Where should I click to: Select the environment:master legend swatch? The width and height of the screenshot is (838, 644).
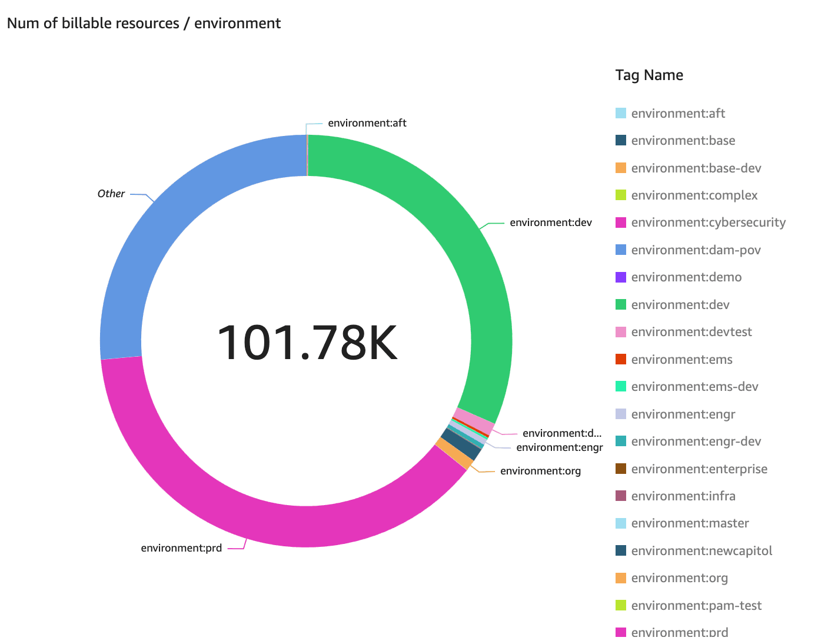click(619, 523)
